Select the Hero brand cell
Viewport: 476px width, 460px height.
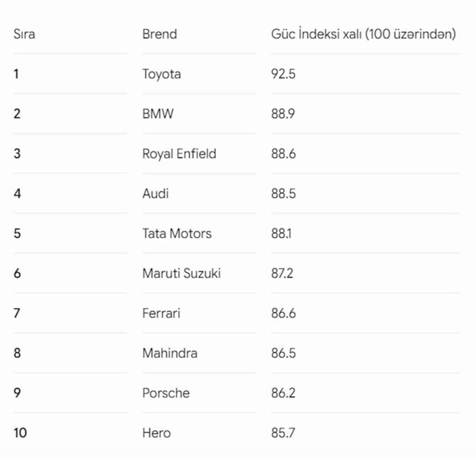pyautogui.click(x=156, y=433)
